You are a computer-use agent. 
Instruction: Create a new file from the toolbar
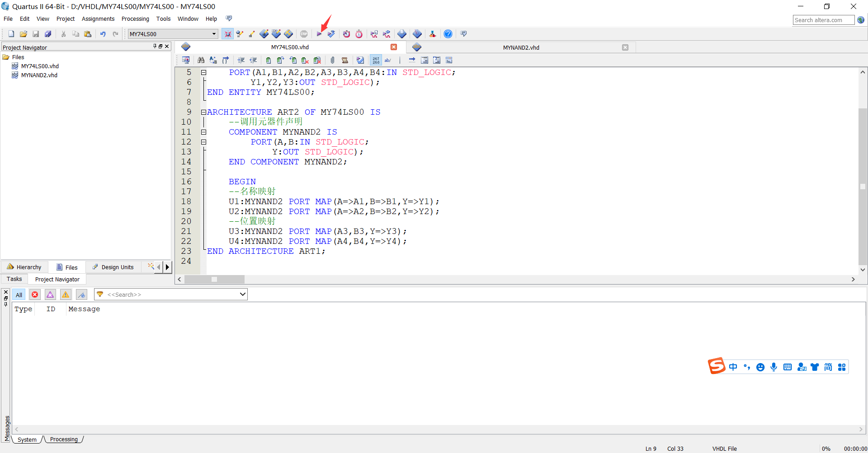[11, 34]
